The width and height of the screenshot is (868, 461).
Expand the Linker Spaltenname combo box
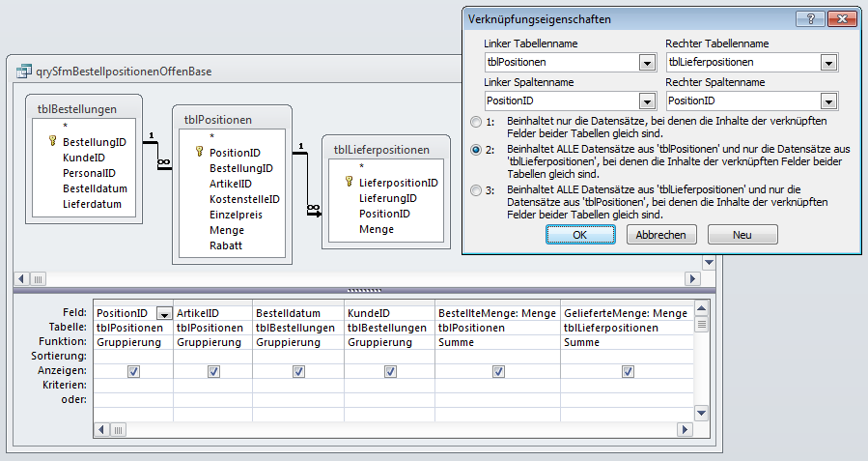pyautogui.click(x=648, y=101)
